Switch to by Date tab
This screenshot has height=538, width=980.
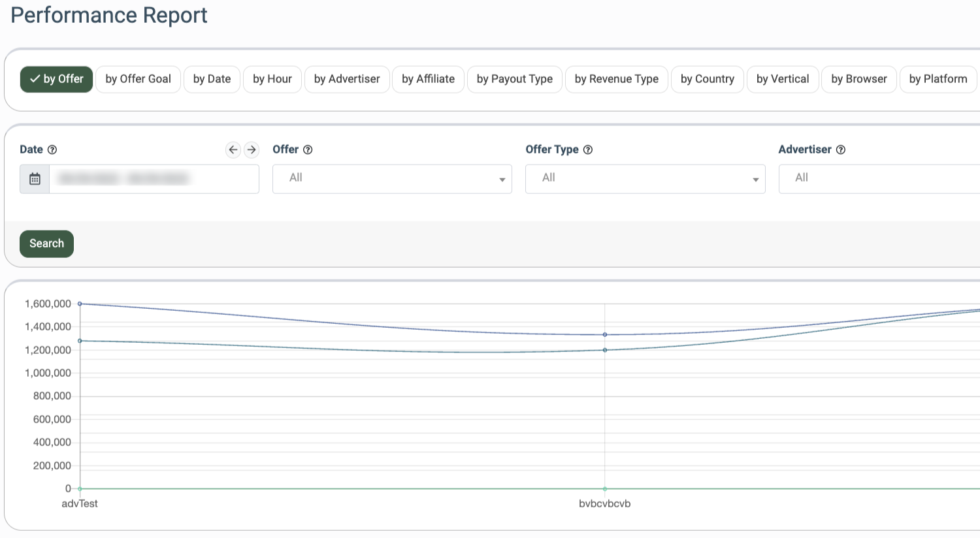pyautogui.click(x=212, y=79)
